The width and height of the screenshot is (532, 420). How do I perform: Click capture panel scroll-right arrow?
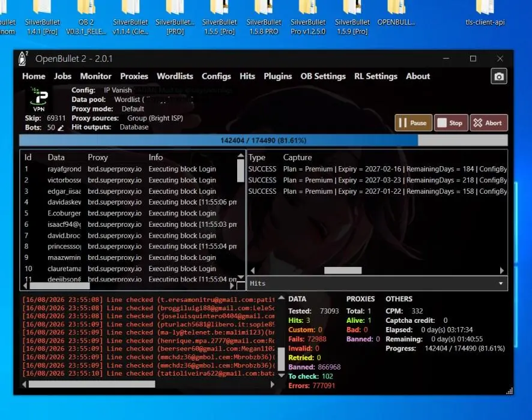(x=502, y=270)
